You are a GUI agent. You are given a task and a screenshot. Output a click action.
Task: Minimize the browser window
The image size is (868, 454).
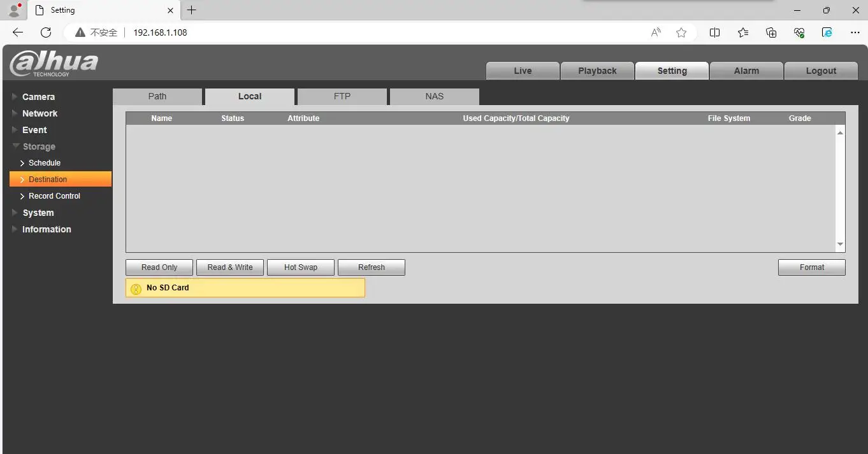pos(797,10)
